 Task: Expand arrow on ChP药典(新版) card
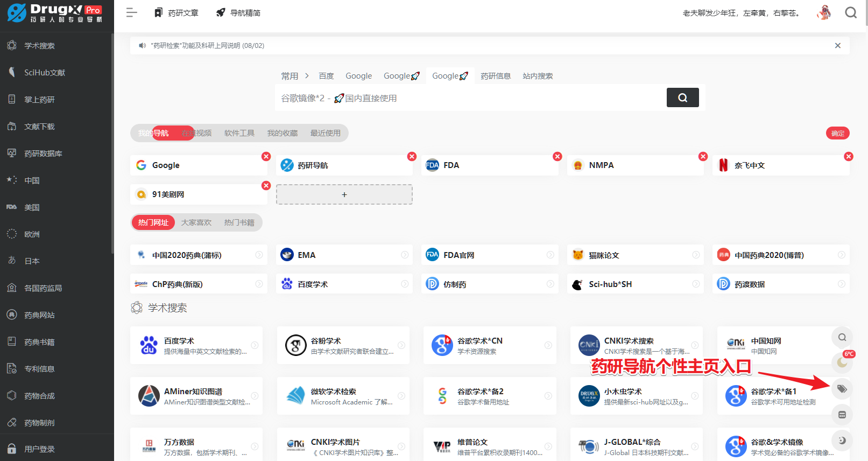[x=259, y=284]
